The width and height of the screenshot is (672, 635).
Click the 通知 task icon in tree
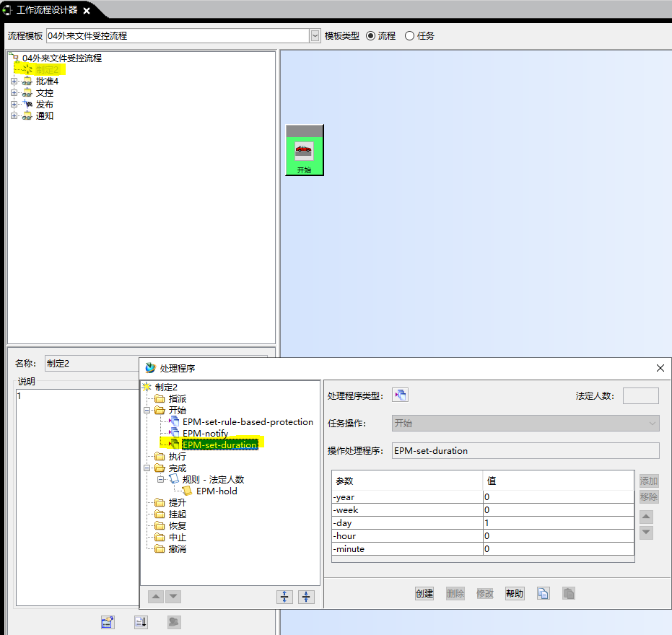tap(27, 115)
